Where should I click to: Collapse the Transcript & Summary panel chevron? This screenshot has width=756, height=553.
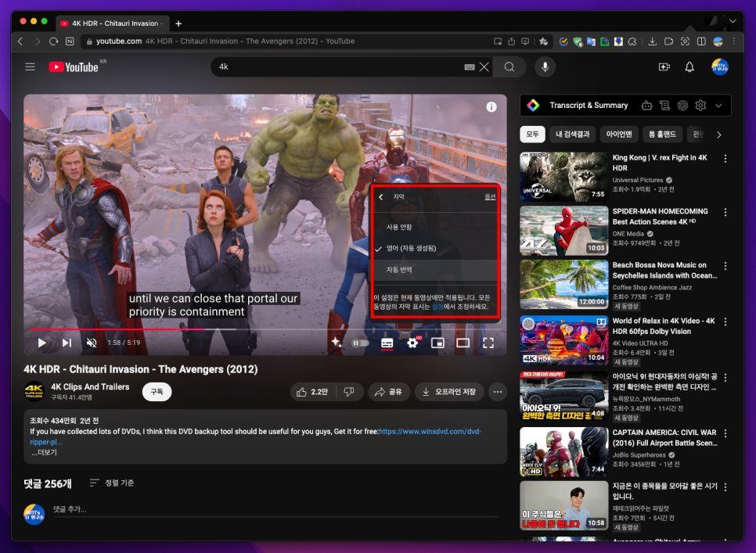pos(718,106)
